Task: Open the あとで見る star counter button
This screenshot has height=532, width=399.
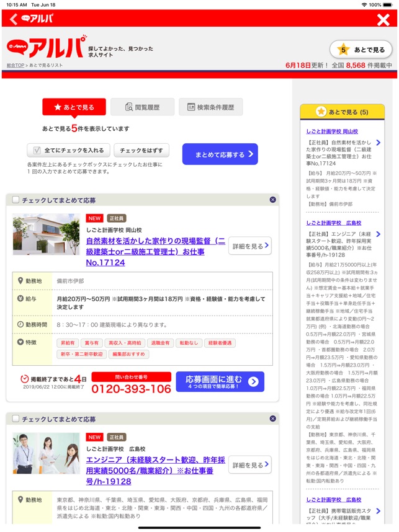Action: pyautogui.click(x=361, y=50)
